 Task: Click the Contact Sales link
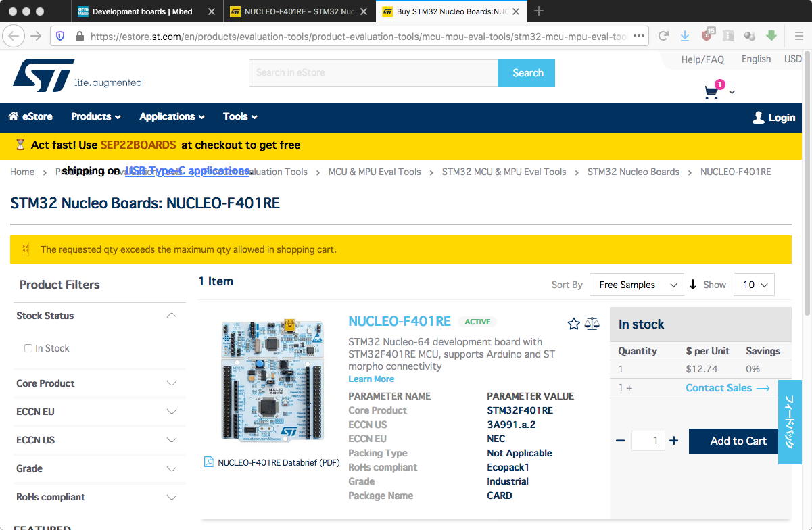(x=719, y=387)
